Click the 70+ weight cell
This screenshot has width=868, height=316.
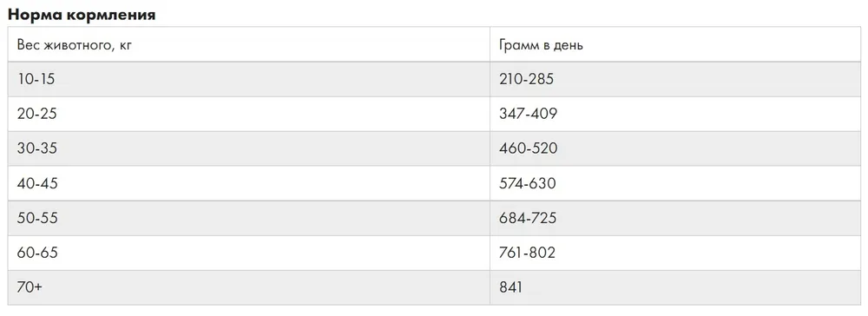tap(249, 287)
